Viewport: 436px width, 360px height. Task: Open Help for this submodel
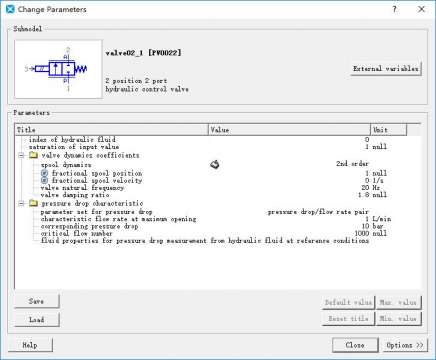(30, 345)
